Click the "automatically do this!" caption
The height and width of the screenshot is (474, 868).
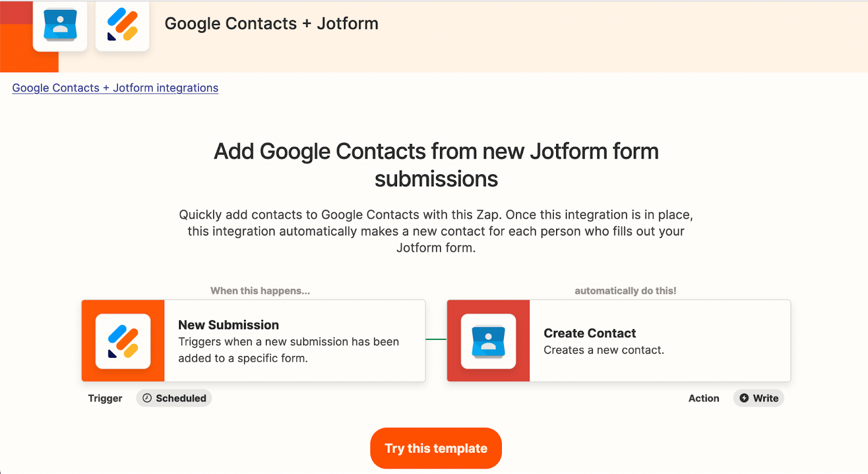(626, 290)
